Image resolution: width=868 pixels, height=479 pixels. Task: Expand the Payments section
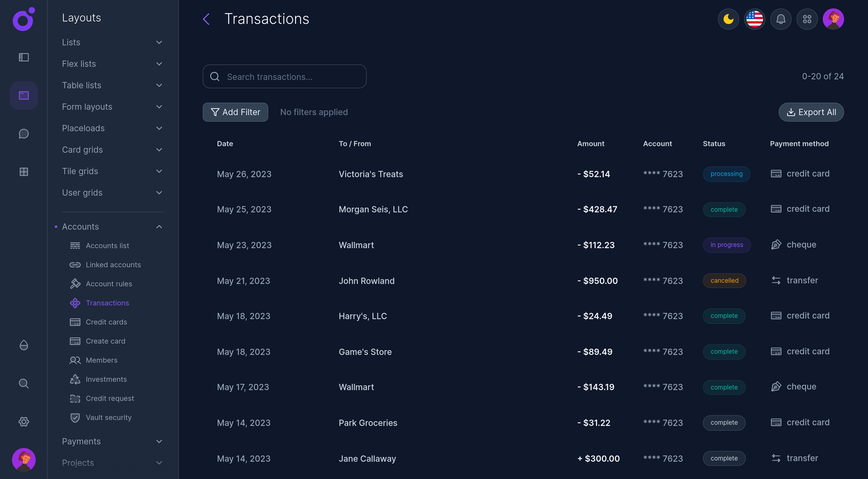click(159, 441)
